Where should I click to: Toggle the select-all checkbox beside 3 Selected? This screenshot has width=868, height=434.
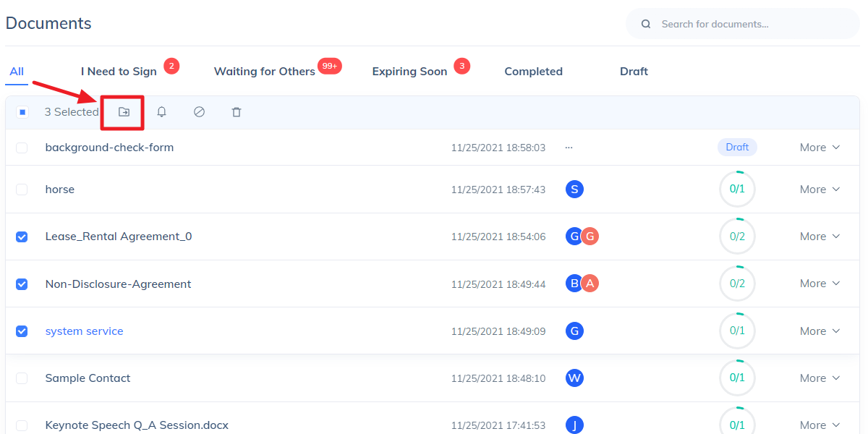(x=22, y=112)
